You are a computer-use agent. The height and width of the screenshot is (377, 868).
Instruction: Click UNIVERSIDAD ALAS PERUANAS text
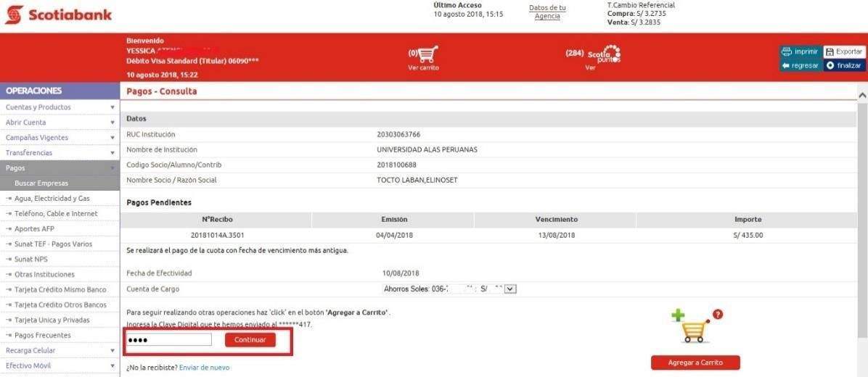pos(427,150)
